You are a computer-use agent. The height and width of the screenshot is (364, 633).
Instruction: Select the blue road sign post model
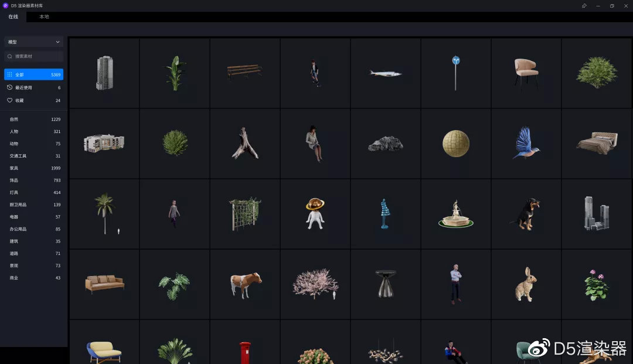(456, 73)
